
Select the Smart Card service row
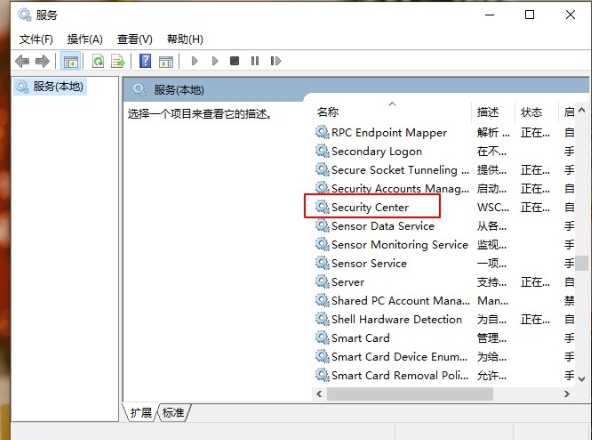[360, 338]
